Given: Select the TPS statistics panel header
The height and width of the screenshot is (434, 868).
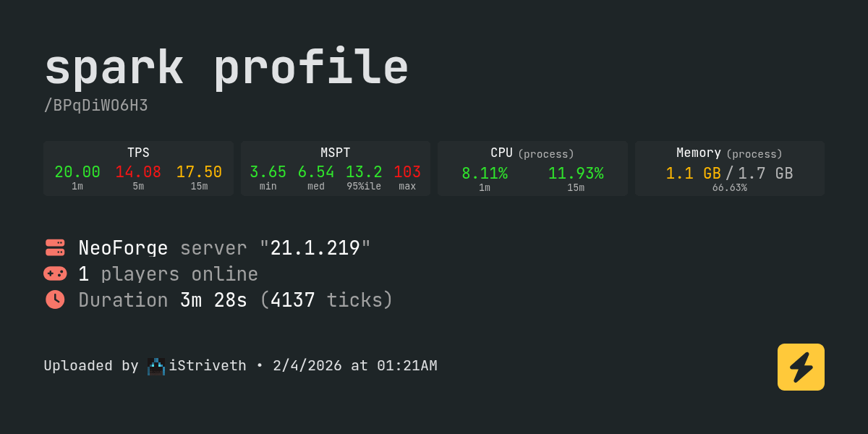Looking at the screenshot, I should click(x=138, y=153).
